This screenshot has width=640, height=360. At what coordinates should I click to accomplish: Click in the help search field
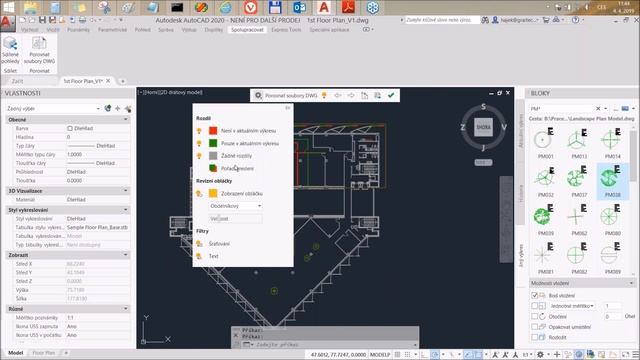[442, 20]
